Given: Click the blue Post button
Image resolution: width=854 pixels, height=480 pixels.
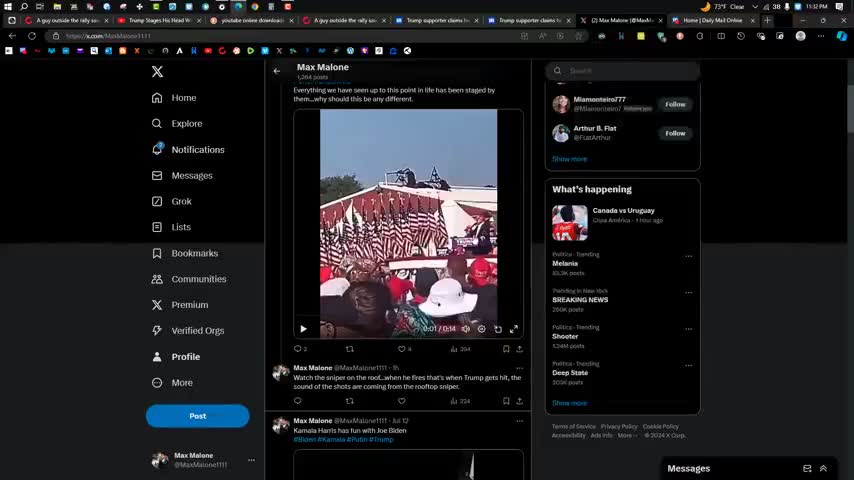Looking at the screenshot, I should pyautogui.click(x=197, y=416).
